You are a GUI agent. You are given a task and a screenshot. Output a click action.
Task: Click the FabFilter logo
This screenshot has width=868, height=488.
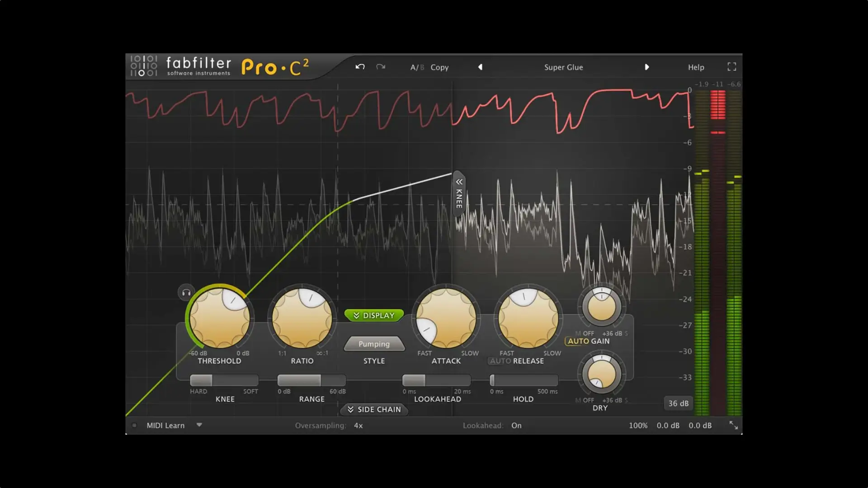(x=199, y=66)
